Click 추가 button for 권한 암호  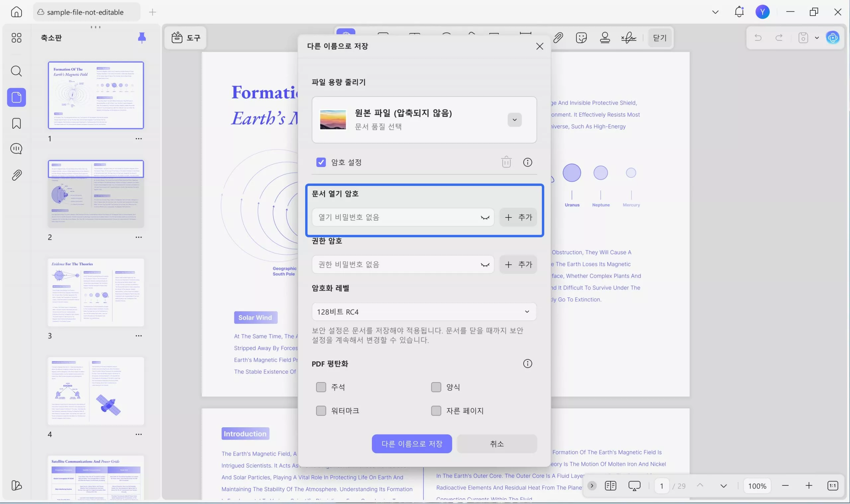[x=518, y=265]
